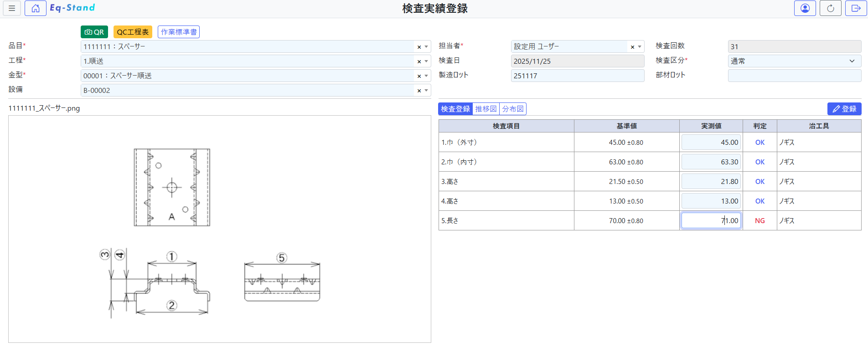Click the reload icon in header
This screenshot has width=868, height=357.
831,8
